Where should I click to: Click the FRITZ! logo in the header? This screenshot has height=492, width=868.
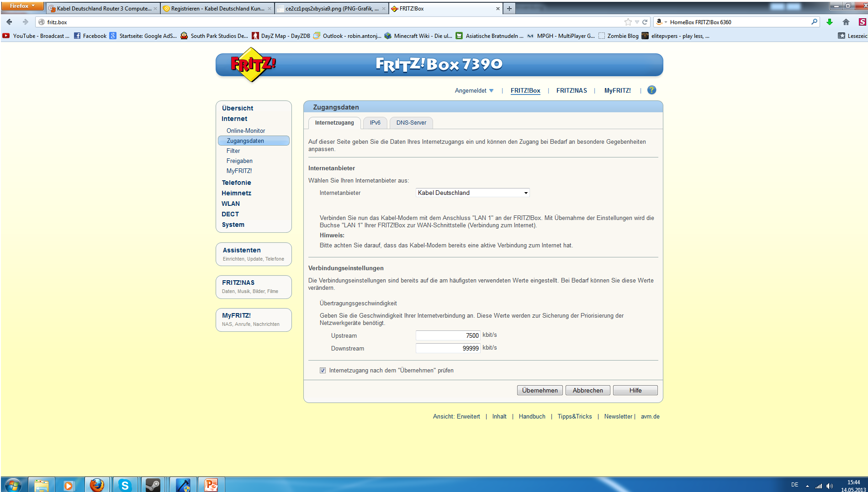pos(252,65)
